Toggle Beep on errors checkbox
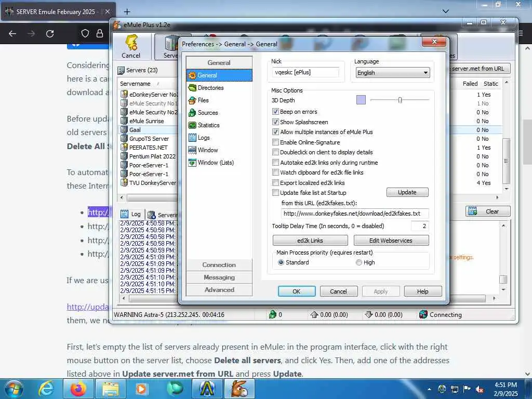Viewport: 532px width, 399px height. [x=275, y=112]
